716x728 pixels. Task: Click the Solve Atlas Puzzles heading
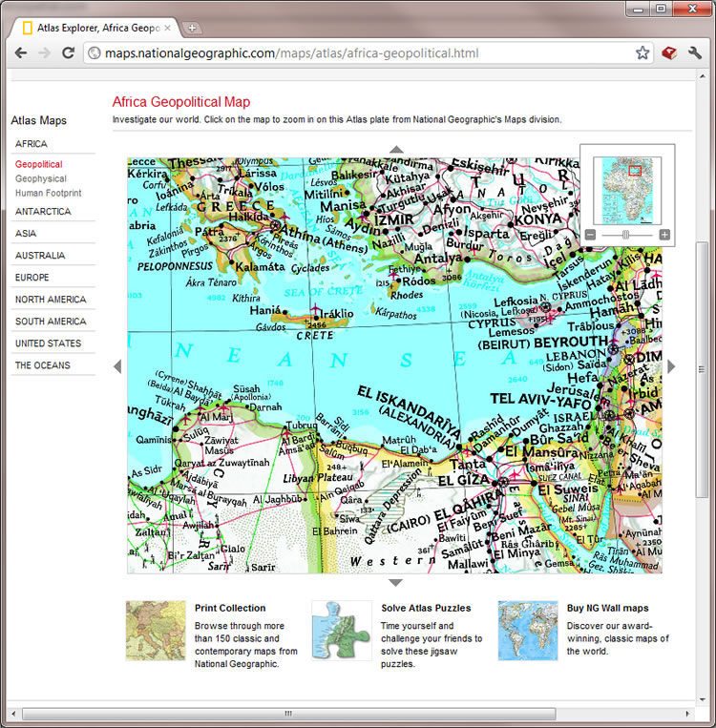coord(426,608)
